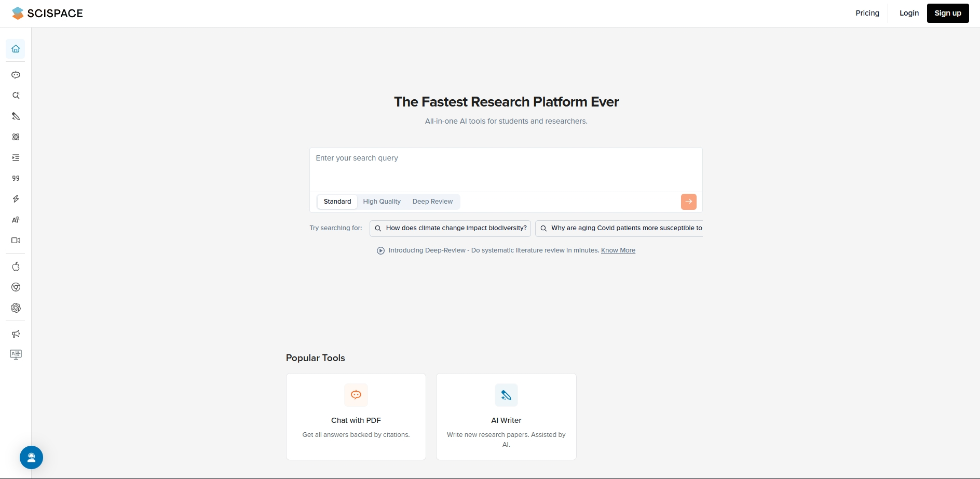The image size is (980, 479).
Task: Open the AI Writer tool card
Action: [506, 417]
